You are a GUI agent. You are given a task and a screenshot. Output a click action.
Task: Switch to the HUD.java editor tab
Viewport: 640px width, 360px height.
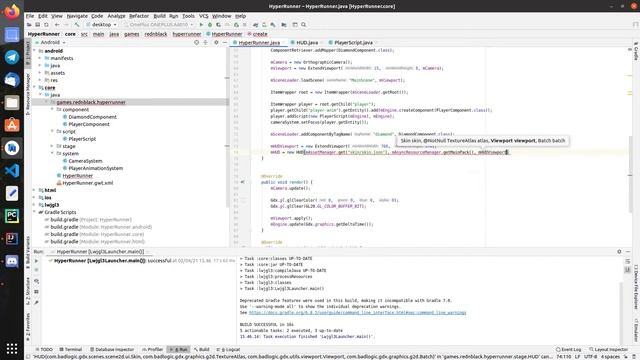click(307, 42)
